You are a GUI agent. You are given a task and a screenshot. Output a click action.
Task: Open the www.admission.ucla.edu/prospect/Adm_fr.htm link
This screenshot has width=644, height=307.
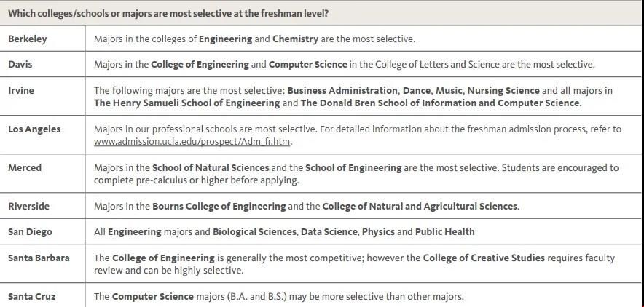point(192,142)
